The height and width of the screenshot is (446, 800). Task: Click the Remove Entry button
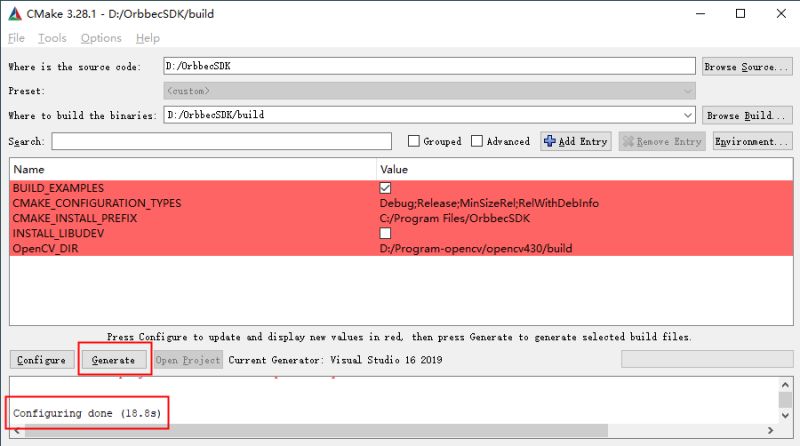pyautogui.click(x=662, y=141)
